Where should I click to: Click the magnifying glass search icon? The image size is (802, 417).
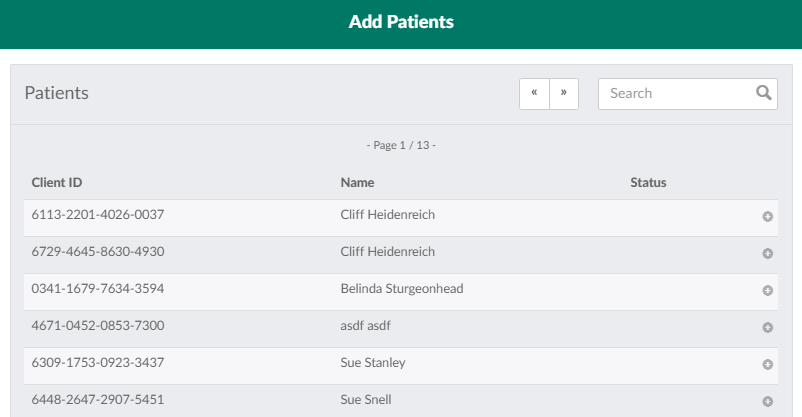click(764, 93)
